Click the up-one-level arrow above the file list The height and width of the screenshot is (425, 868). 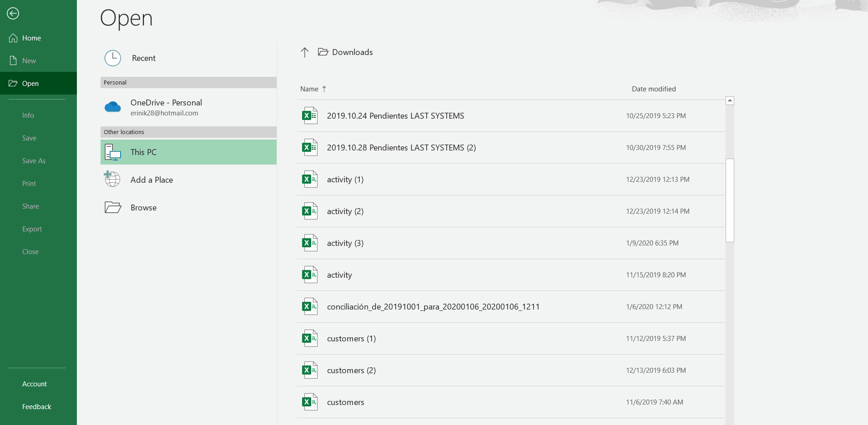[x=304, y=52]
